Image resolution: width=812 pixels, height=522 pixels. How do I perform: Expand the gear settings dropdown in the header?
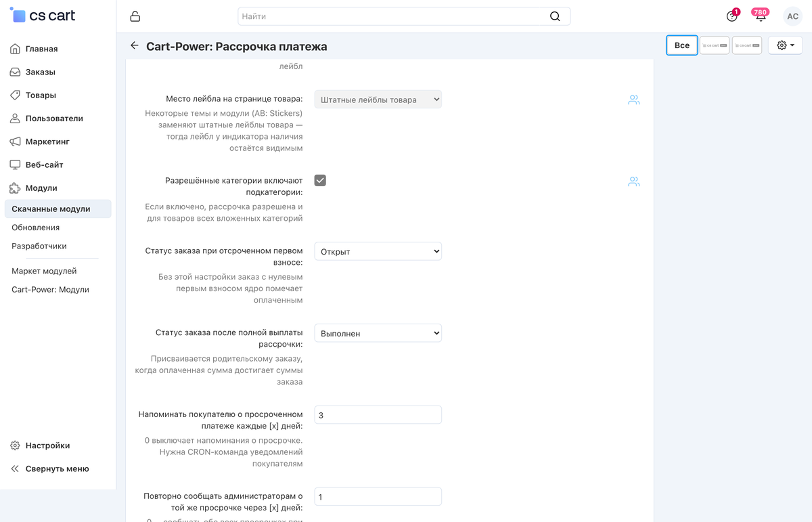click(x=786, y=45)
